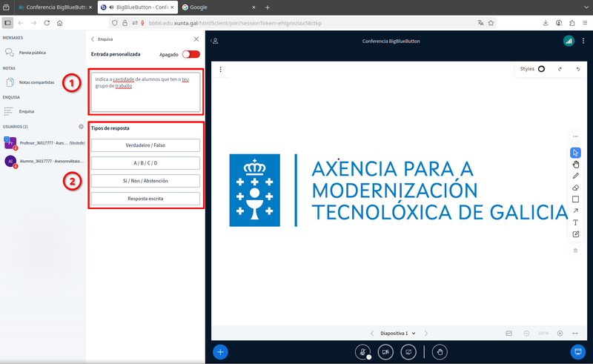Select the Sticky note tool
Viewport: 593px width, 364px height.
coord(575,234)
